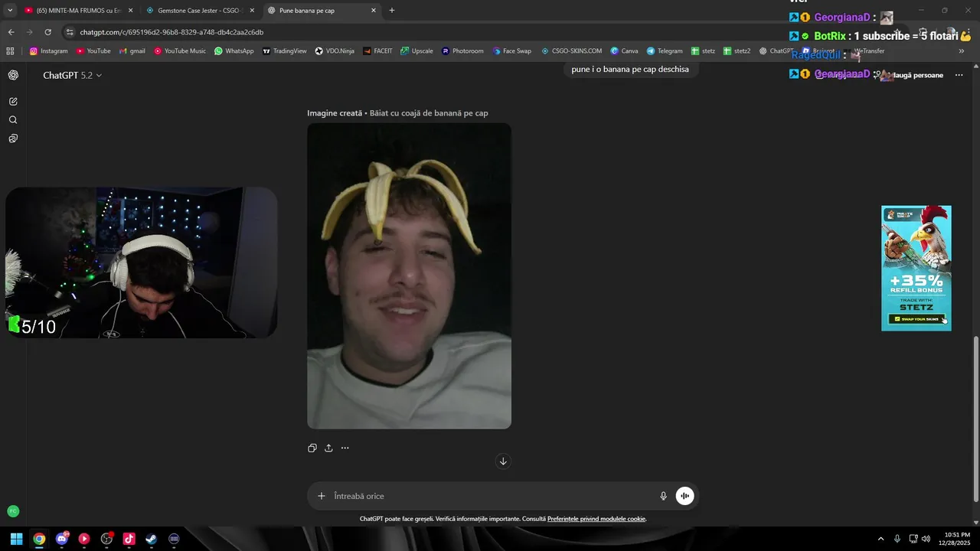Open the Face Swap bookmark
The image size is (980, 551).
pyautogui.click(x=512, y=51)
